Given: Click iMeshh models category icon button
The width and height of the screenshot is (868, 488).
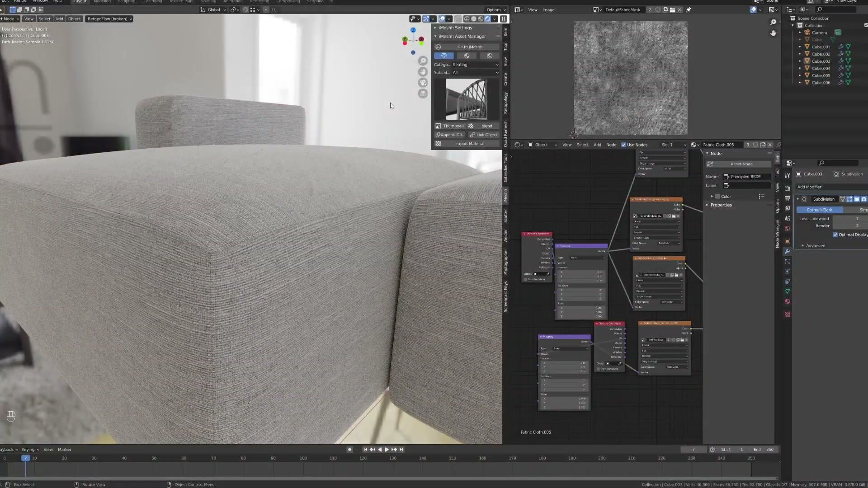Looking at the screenshot, I should (444, 56).
